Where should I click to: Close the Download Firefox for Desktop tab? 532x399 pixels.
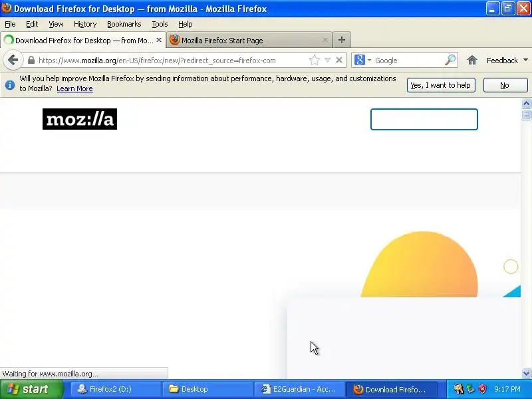pyautogui.click(x=159, y=40)
